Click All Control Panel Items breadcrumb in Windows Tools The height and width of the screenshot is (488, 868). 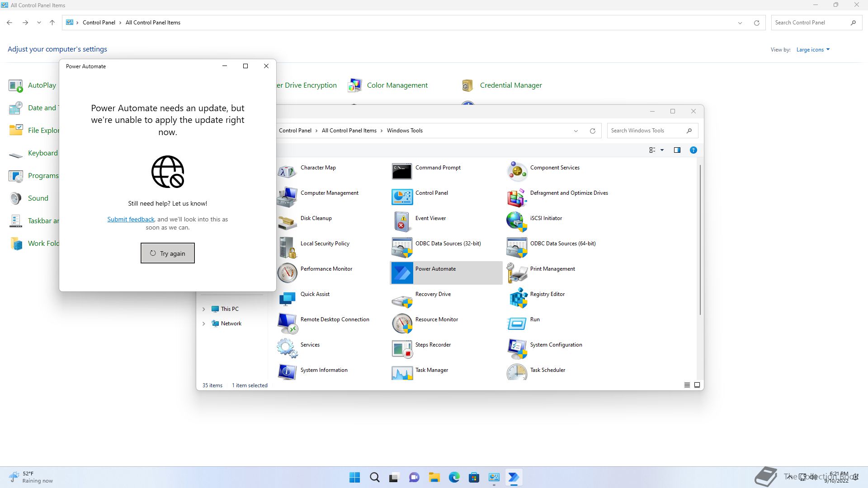[x=349, y=131]
